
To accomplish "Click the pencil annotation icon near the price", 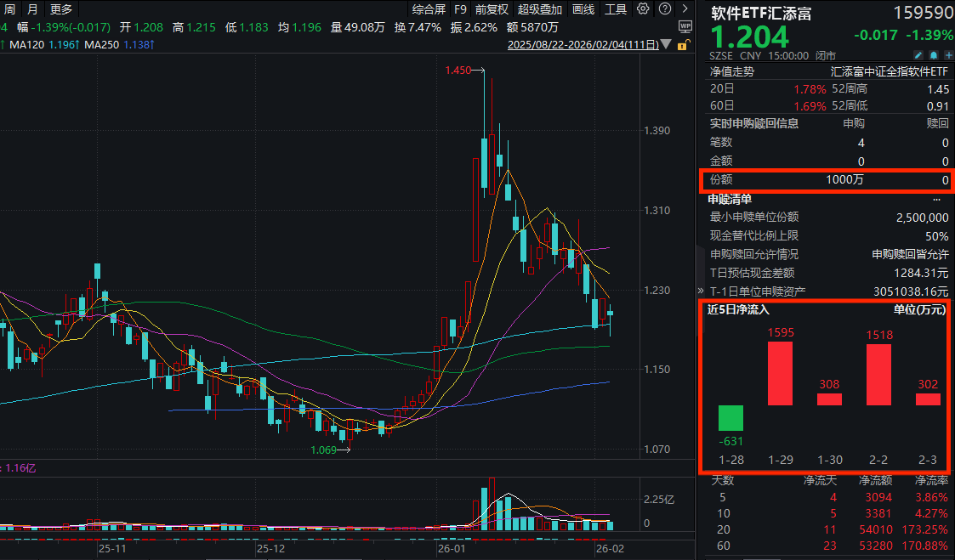I will [918, 54].
